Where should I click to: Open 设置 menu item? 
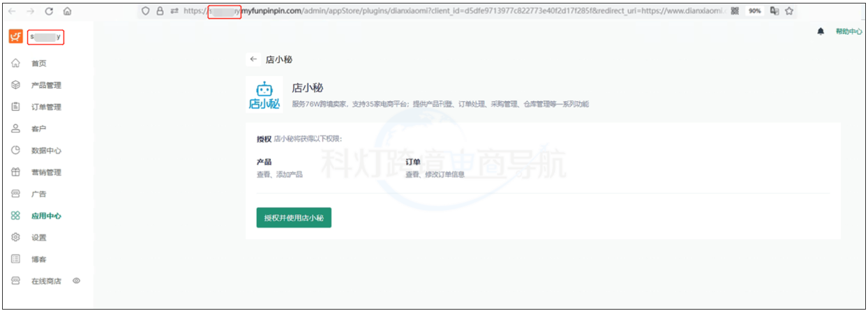(x=39, y=238)
